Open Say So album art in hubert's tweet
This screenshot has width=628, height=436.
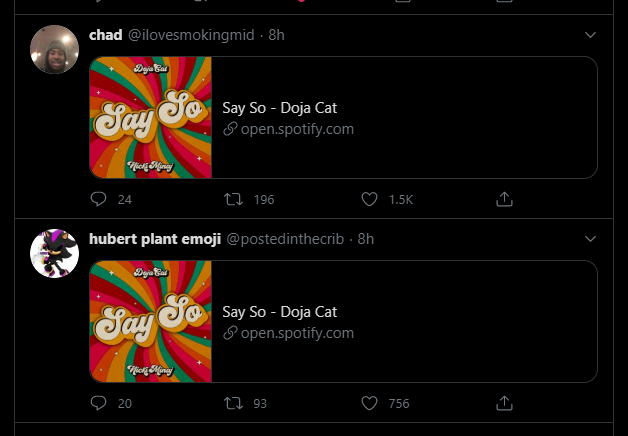(x=151, y=322)
